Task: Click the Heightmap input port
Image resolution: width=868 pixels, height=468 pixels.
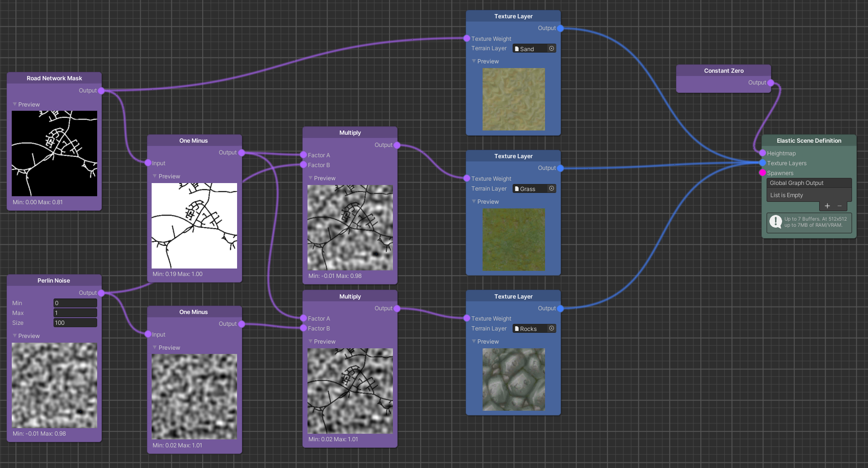Action: pos(762,153)
